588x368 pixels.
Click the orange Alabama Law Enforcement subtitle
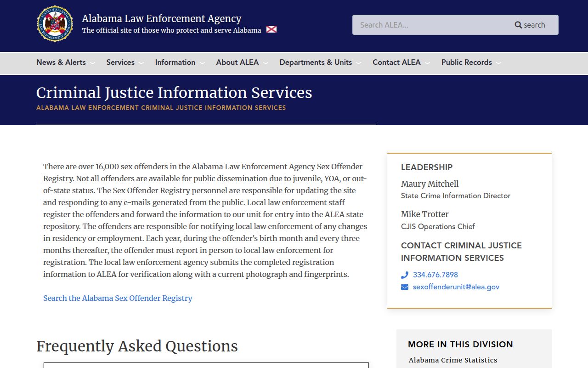pos(161,108)
